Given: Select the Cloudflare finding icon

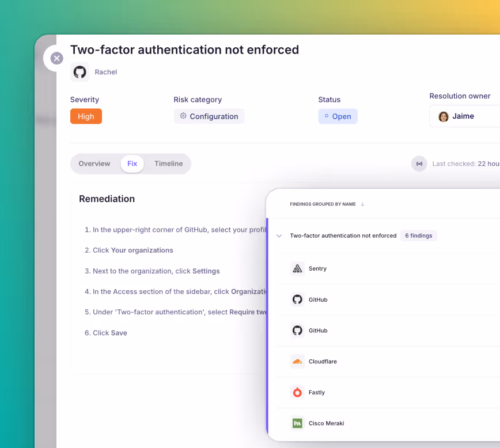Looking at the screenshot, I should point(297,361).
